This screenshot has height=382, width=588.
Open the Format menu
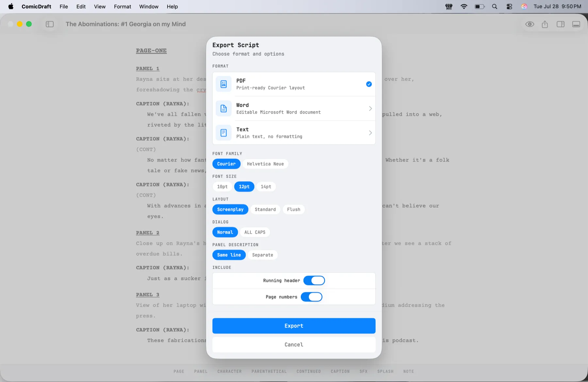[122, 7]
